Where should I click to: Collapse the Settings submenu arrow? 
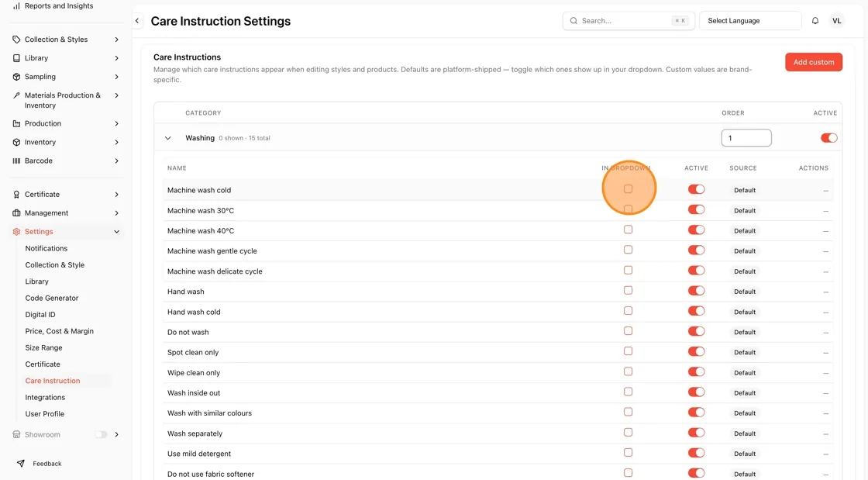coord(116,231)
